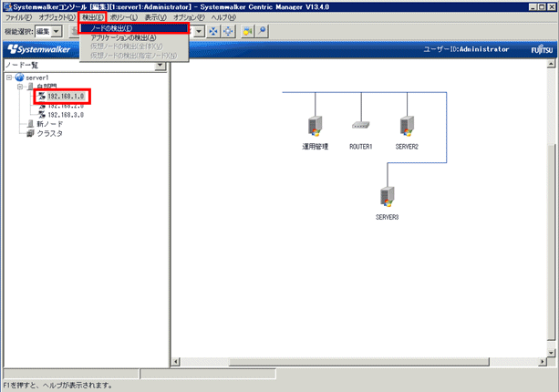Click the magnifier search toolbar icon

point(262,32)
